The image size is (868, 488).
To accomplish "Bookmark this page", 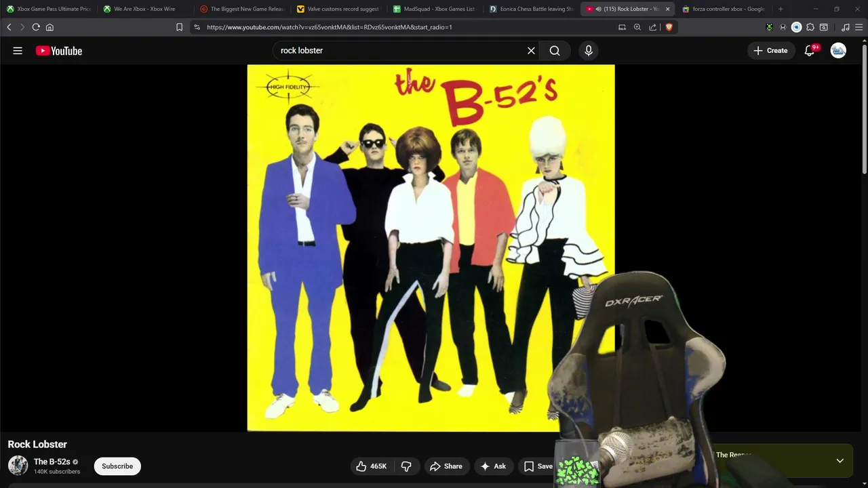I will click(179, 27).
